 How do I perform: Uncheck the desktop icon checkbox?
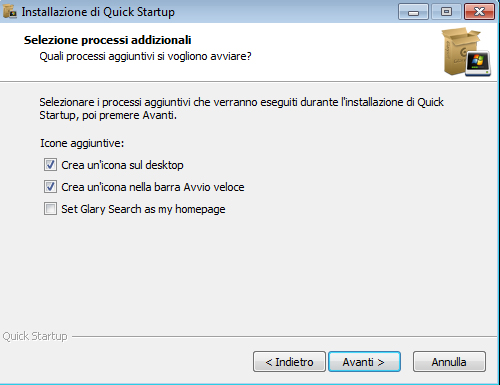click(50, 165)
